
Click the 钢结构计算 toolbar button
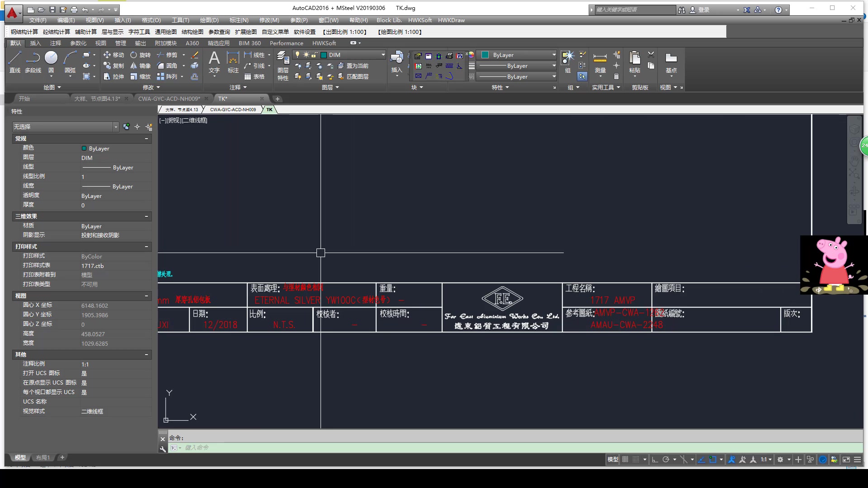click(x=24, y=32)
